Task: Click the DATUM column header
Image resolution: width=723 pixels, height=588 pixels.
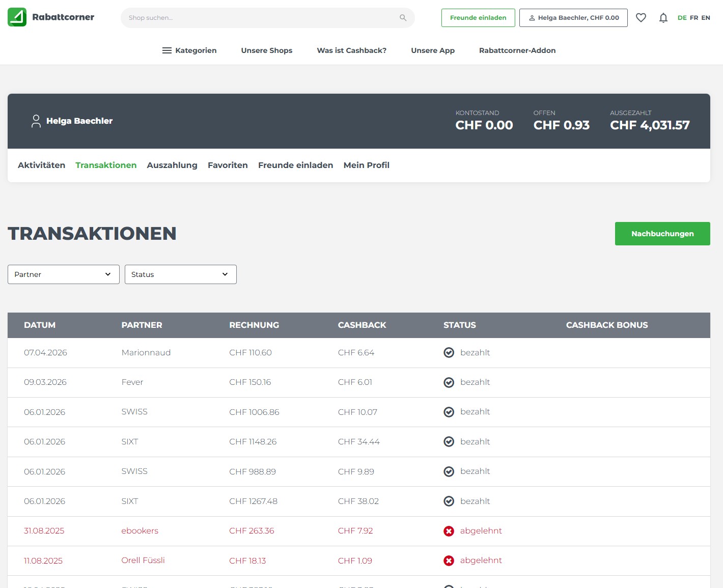Action: coord(40,325)
